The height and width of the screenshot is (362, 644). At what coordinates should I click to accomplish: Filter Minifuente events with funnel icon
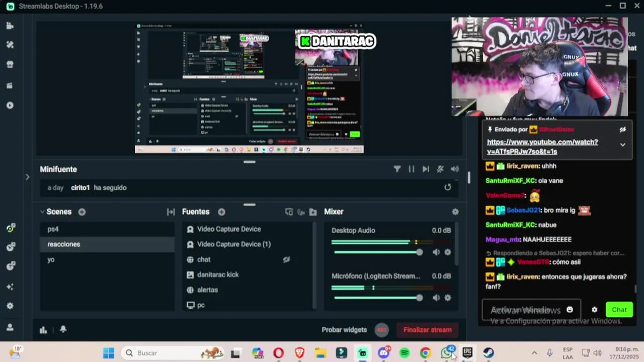[397, 169]
